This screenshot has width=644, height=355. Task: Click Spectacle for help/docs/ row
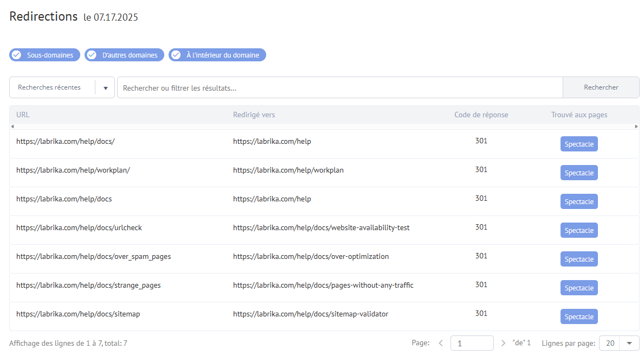tap(579, 144)
